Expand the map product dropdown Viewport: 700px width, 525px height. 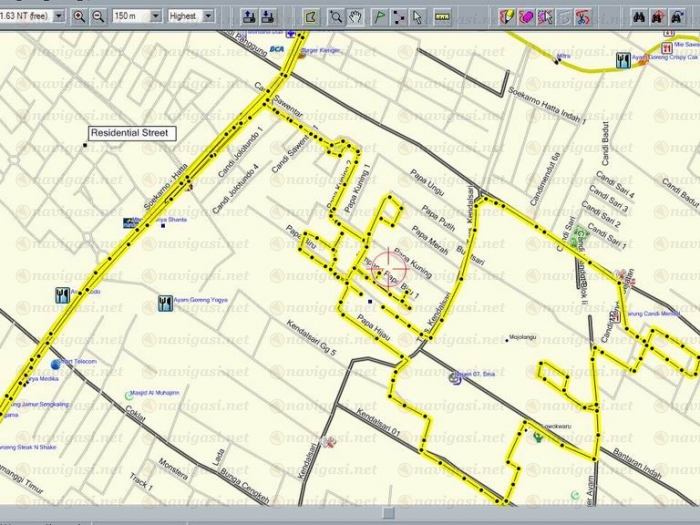58,16
